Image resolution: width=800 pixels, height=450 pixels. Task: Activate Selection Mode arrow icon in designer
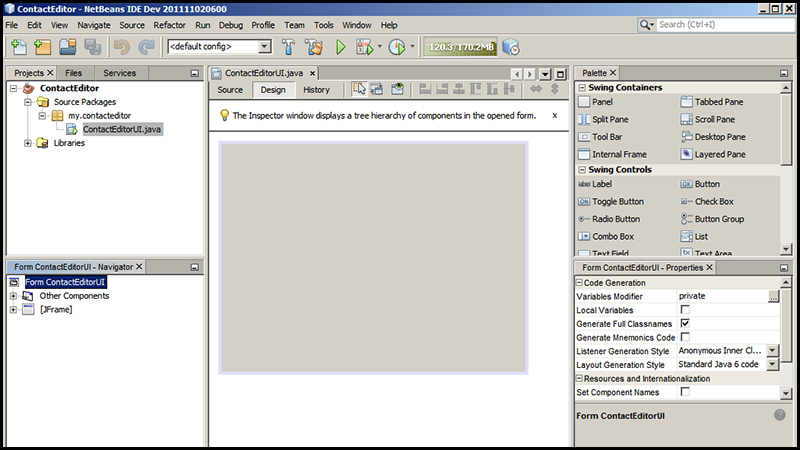pyautogui.click(x=359, y=89)
